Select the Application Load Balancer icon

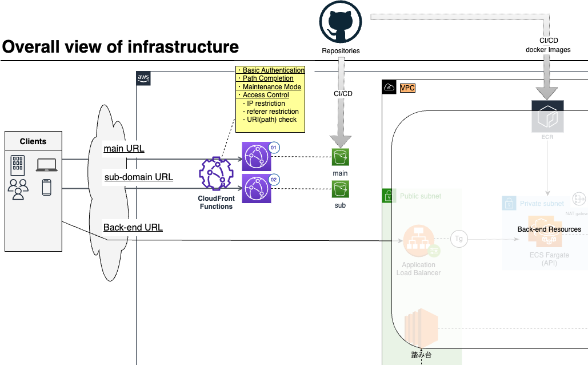click(418, 239)
